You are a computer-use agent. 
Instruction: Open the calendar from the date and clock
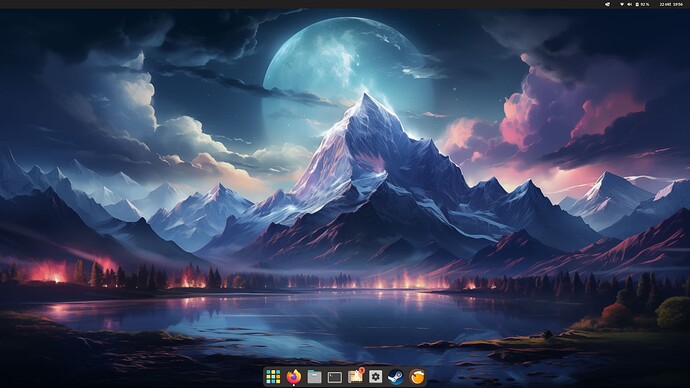click(x=671, y=4)
